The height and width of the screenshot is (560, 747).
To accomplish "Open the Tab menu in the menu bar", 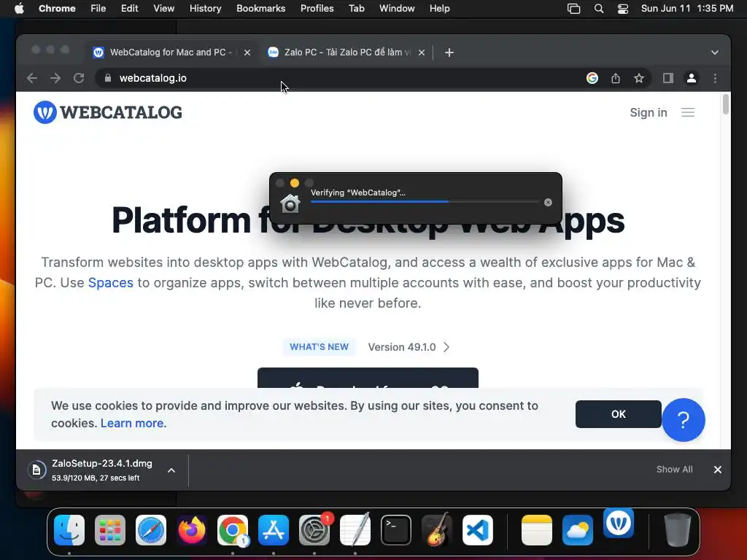I will click(x=356, y=9).
